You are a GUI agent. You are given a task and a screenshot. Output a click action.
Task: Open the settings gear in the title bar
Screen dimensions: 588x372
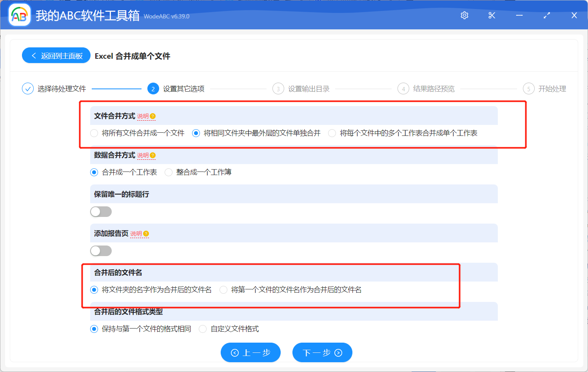coord(464,15)
